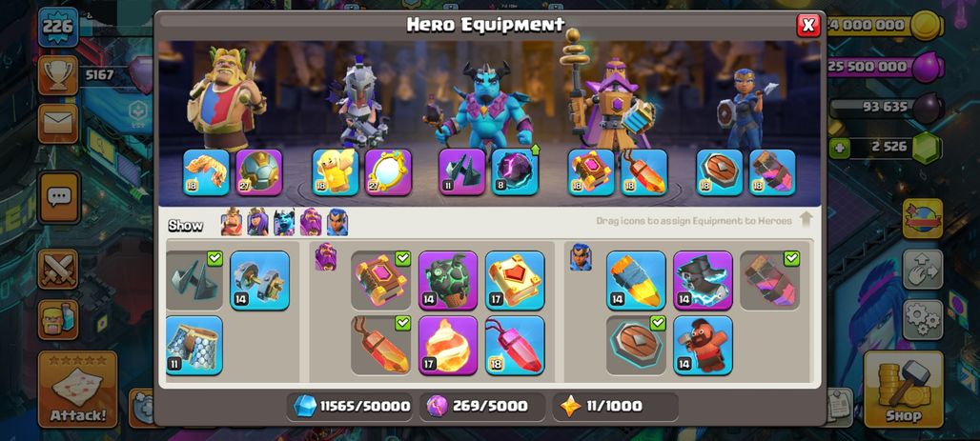The height and width of the screenshot is (441, 980).
Task: Tap the Attack! map button
Action: [x=78, y=390]
